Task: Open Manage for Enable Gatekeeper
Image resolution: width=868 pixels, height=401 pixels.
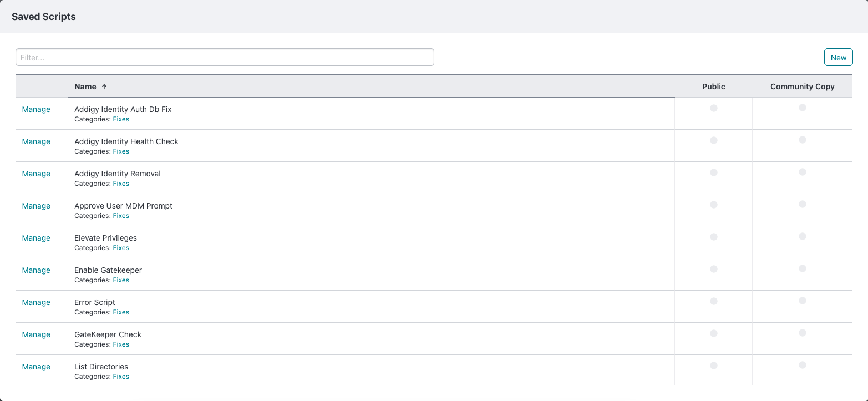Action: (x=36, y=270)
